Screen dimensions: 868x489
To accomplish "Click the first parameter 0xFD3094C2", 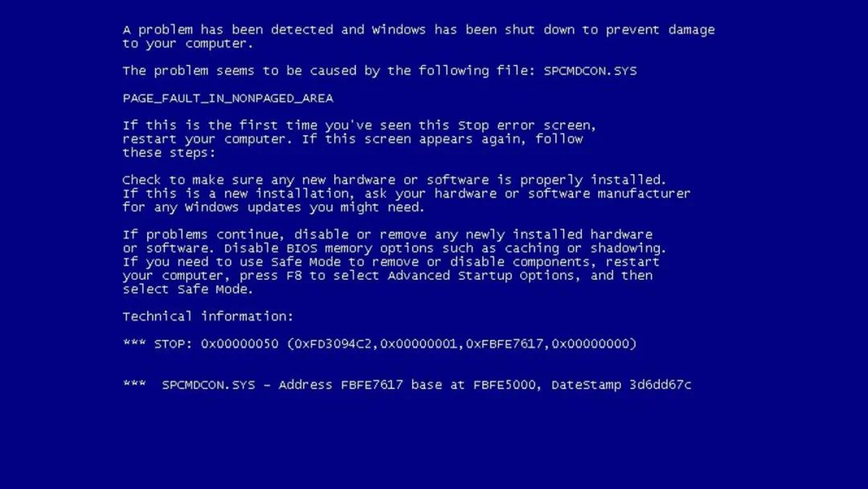I will point(333,344).
